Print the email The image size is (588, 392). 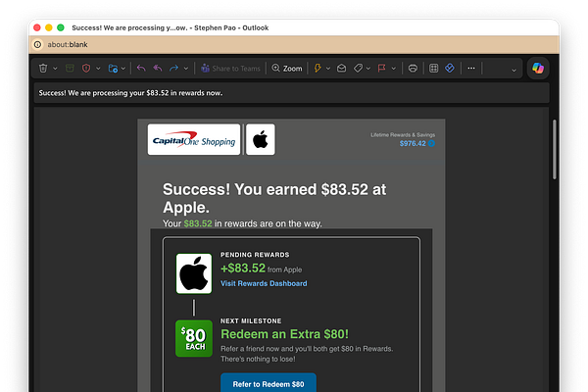point(413,69)
